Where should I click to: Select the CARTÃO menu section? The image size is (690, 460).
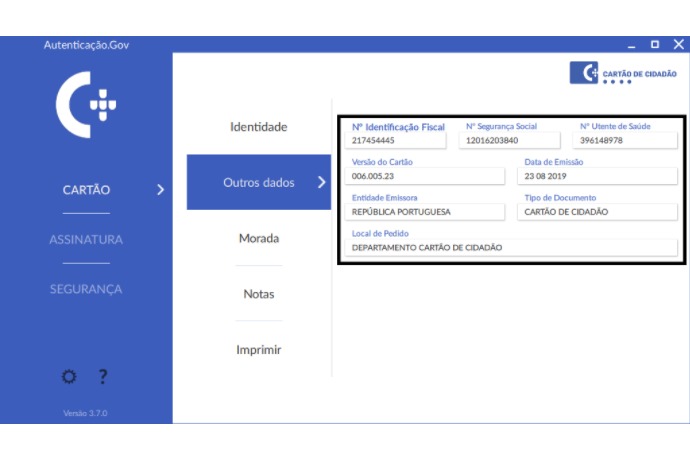(x=86, y=190)
